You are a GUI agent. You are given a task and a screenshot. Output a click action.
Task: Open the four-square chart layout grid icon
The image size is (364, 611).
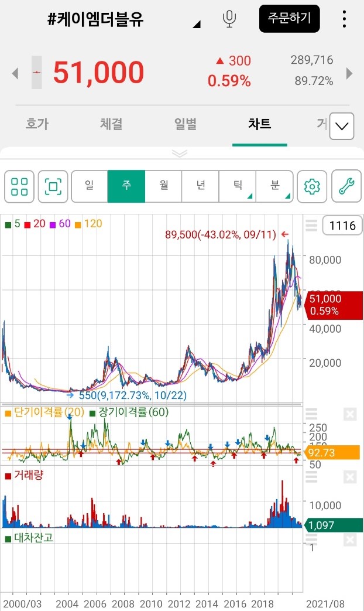point(19,187)
